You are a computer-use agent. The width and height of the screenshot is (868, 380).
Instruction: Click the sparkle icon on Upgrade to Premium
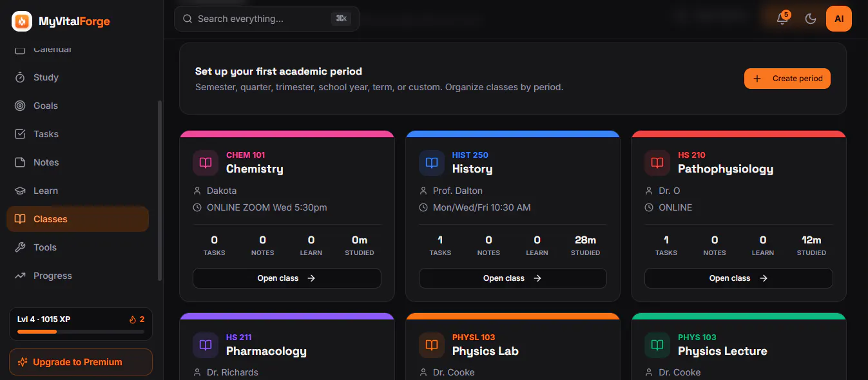point(23,362)
